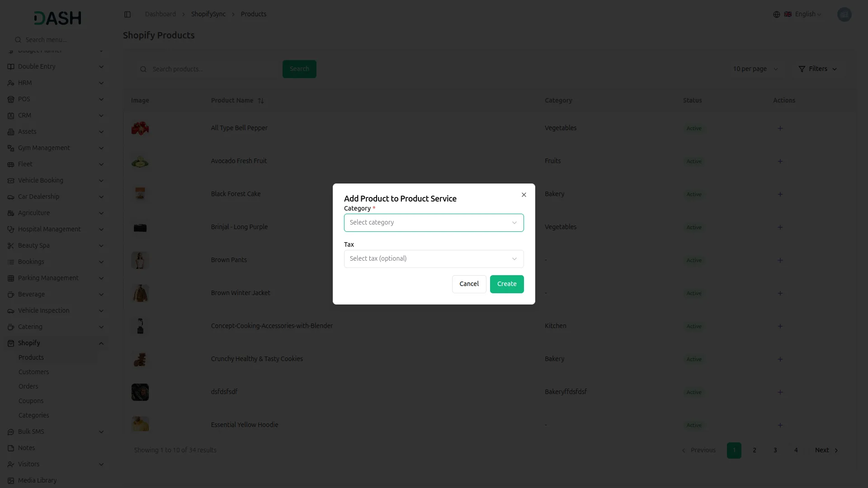The width and height of the screenshot is (868, 488).
Task: Close the Add Product dialog
Action: pos(524,195)
